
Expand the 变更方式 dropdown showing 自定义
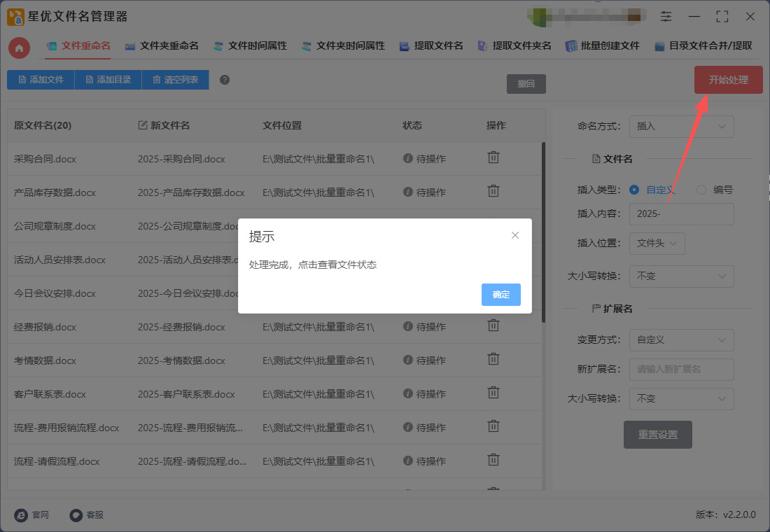(x=681, y=340)
